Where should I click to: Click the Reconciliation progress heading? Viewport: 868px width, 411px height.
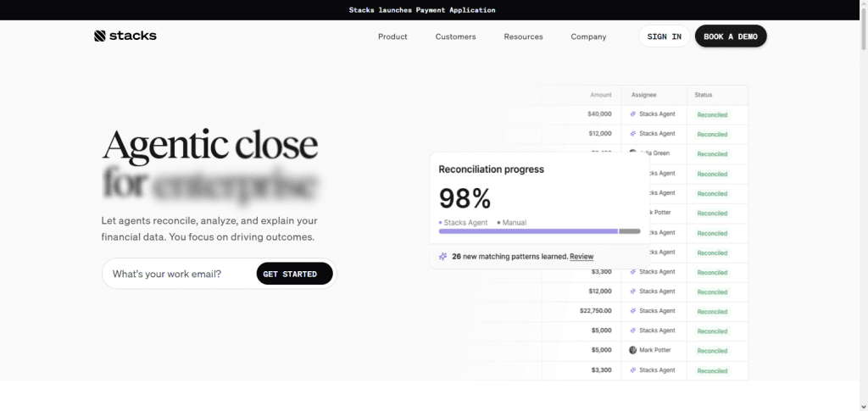click(491, 169)
